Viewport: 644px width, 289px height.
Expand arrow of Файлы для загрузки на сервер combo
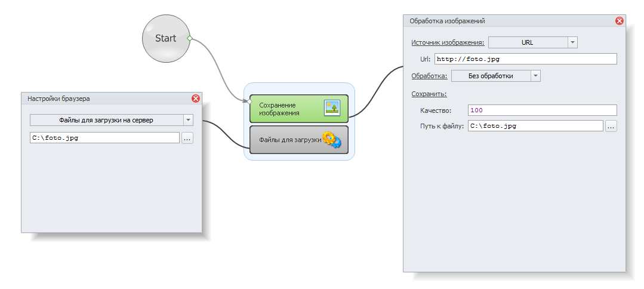pyautogui.click(x=188, y=120)
